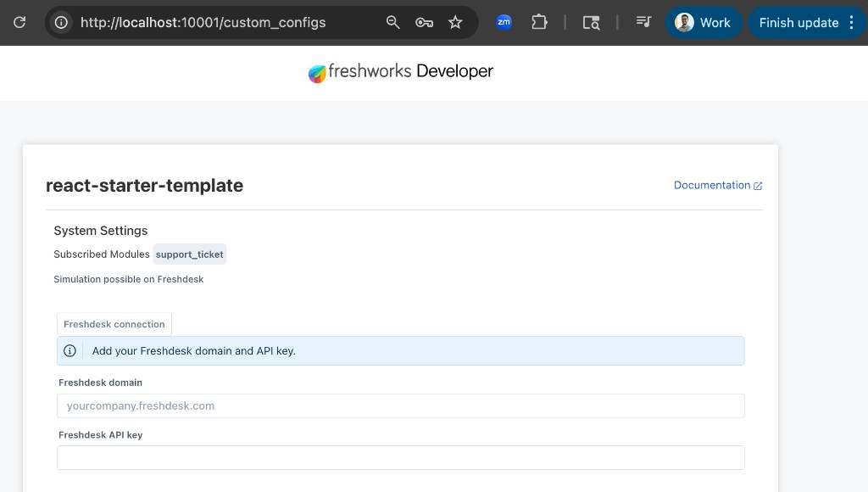The image size is (868, 492).
Task: Click the Freshworks logo
Action: tap(317, 73)
